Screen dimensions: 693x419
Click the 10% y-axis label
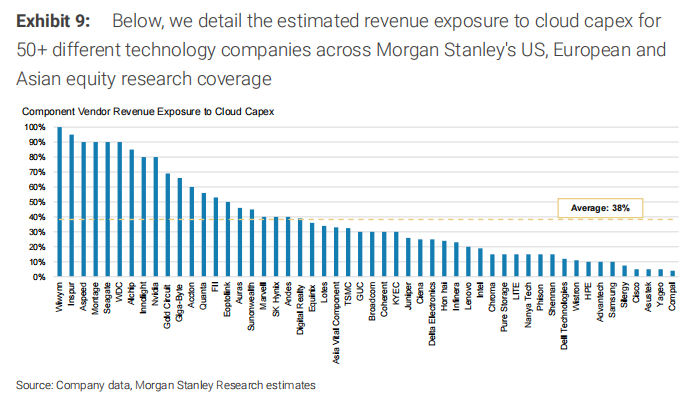pyautogui.click(x=37, y=262)
